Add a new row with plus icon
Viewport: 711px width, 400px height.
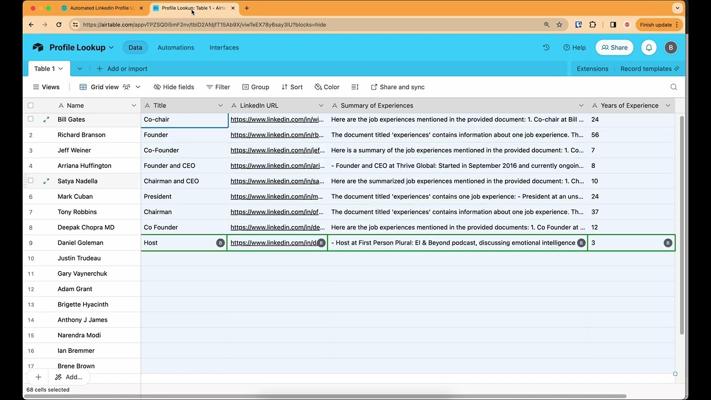(38, 377)
